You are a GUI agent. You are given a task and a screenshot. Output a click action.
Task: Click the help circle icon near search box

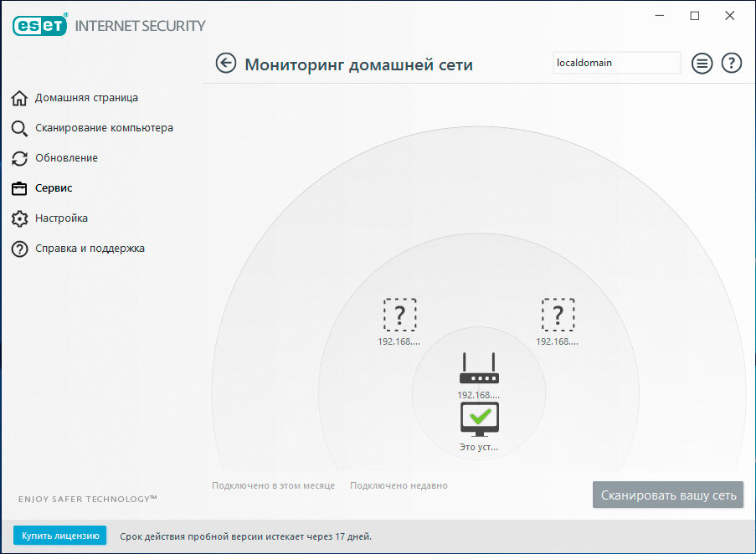point(731,63)
